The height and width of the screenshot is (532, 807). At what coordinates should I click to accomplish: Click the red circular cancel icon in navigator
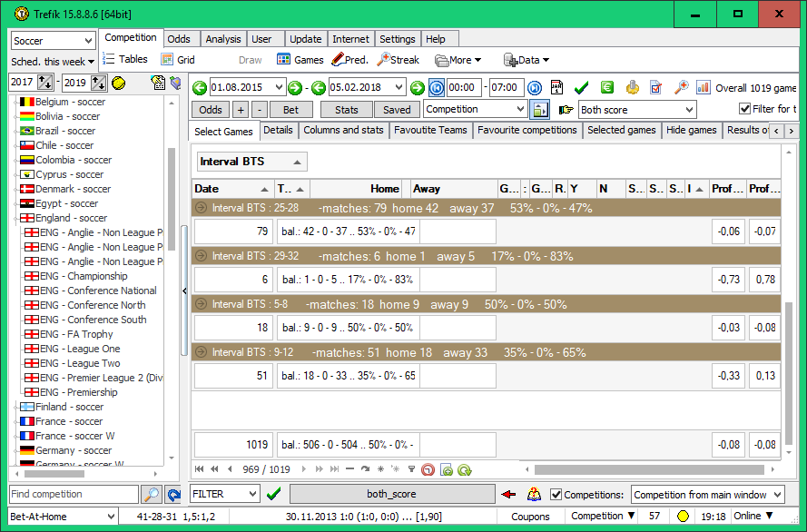(428, 469)
